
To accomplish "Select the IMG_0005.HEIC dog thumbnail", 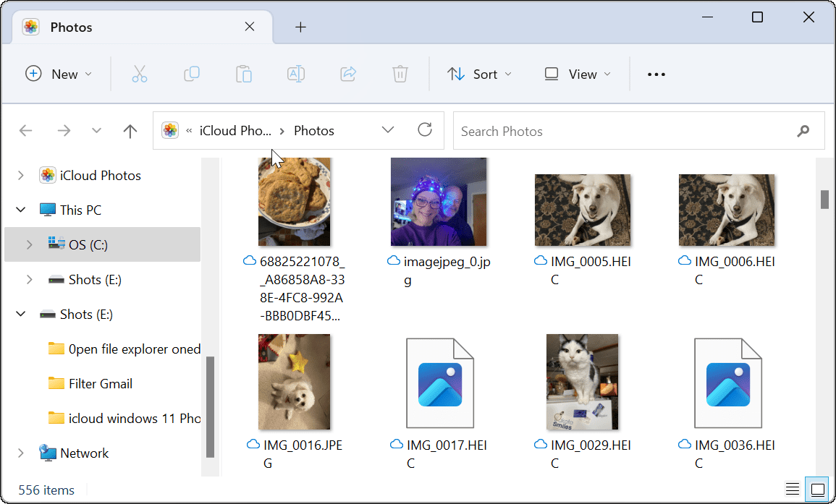I will 582,210.
